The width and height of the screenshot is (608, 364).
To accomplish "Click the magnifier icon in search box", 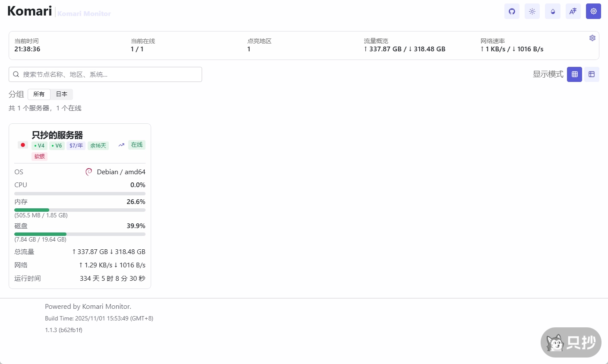I will (16, 74).
